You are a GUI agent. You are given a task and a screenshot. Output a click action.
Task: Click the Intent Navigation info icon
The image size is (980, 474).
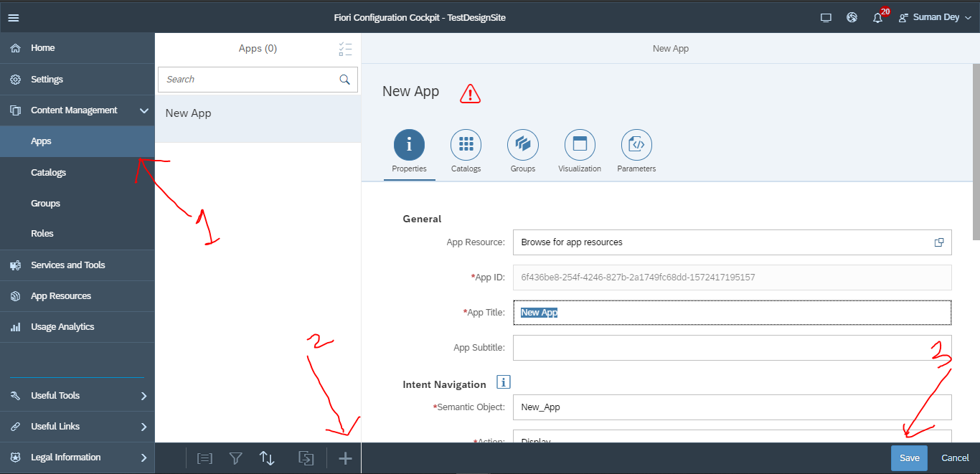tap(504, 382)
